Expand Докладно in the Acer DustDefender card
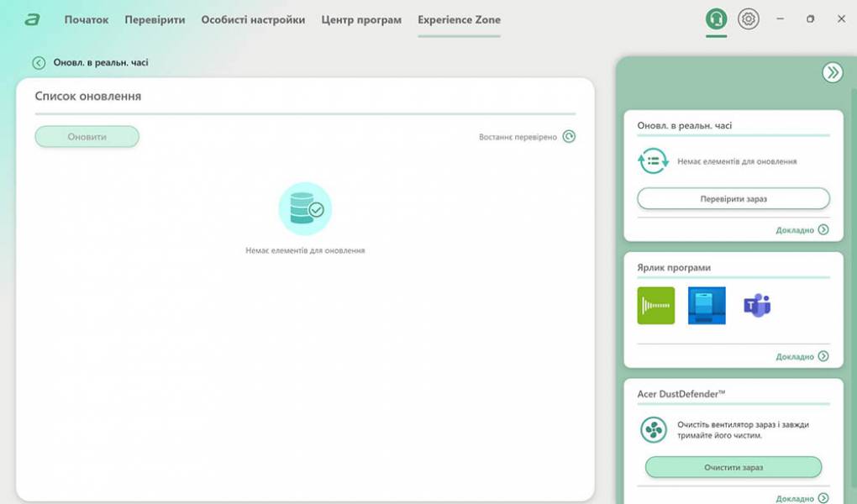 click(x=802, y=498)
